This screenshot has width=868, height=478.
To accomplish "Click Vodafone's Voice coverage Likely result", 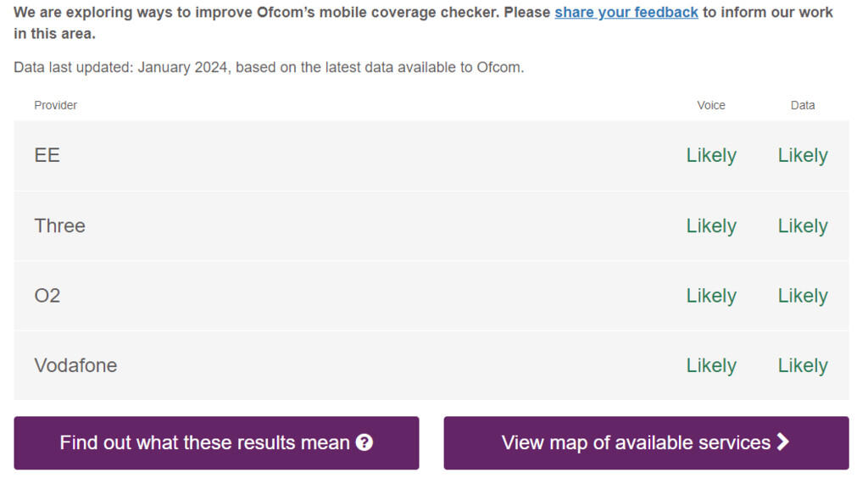I will tap(711, 365).
